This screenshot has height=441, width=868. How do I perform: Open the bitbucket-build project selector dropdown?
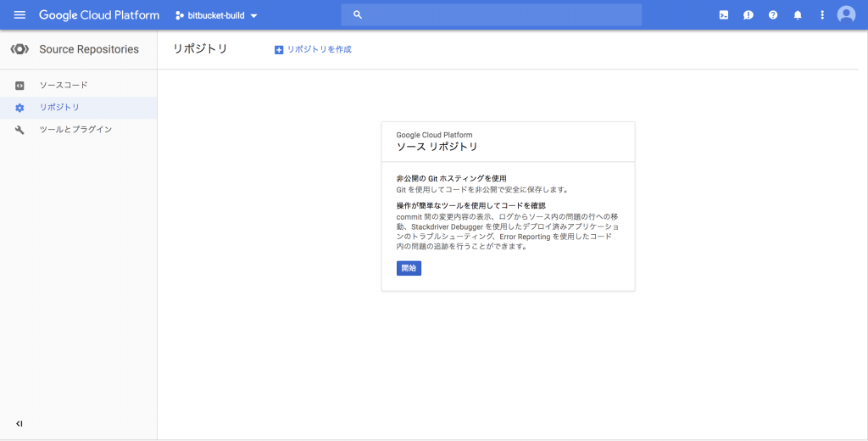(x=217, y=15)
